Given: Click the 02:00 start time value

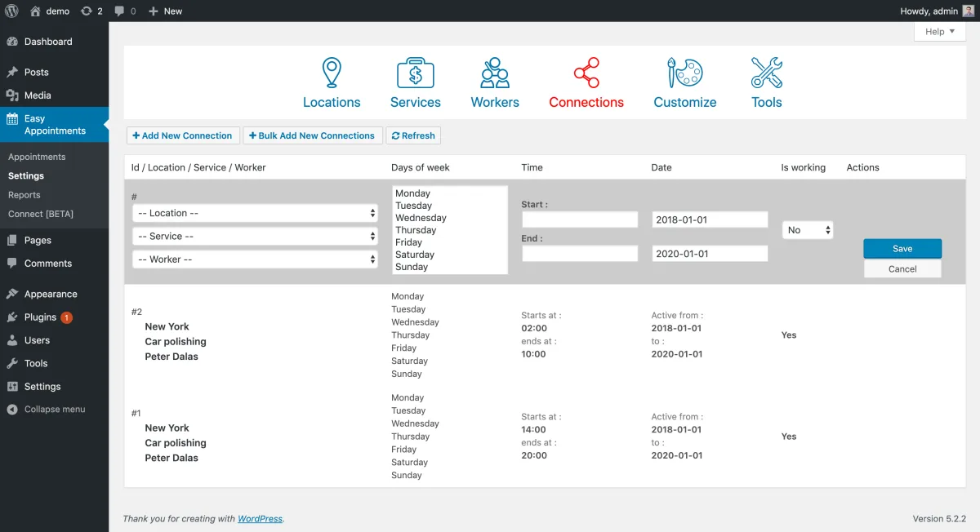Looking at the screenshot, I should coord(534,328).
